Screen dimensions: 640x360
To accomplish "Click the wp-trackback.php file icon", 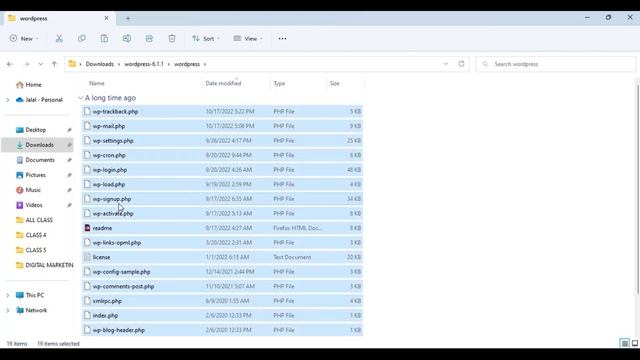I will click(87, 111).
